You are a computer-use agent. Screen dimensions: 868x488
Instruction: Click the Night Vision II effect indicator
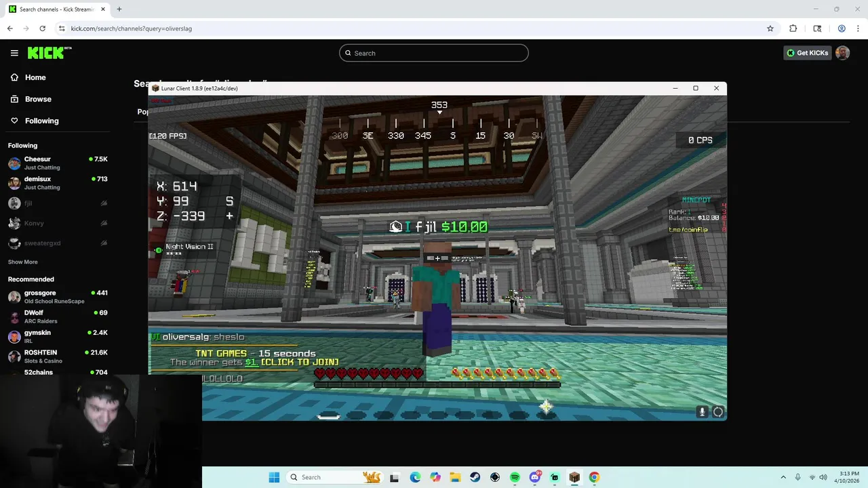click(x=184, y=249)
